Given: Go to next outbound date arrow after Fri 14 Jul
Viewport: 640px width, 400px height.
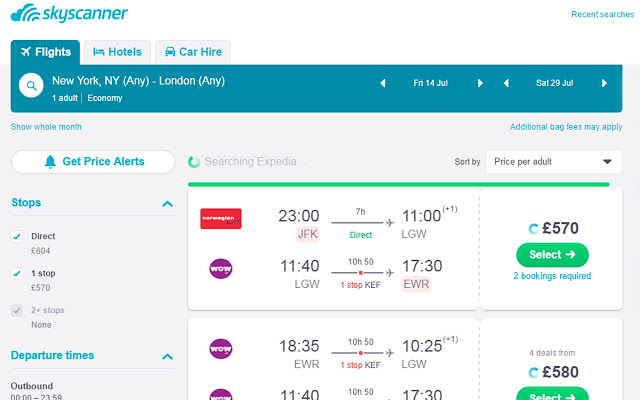Looking at the screenshot, I should (480, 83).
